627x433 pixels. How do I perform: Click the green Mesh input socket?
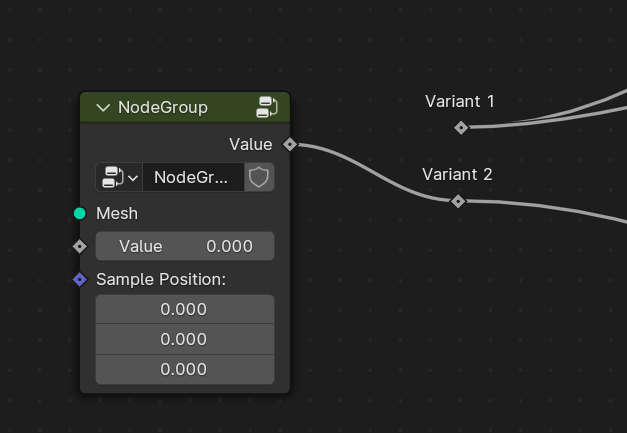pyautogui.click(x=80, y=213)
